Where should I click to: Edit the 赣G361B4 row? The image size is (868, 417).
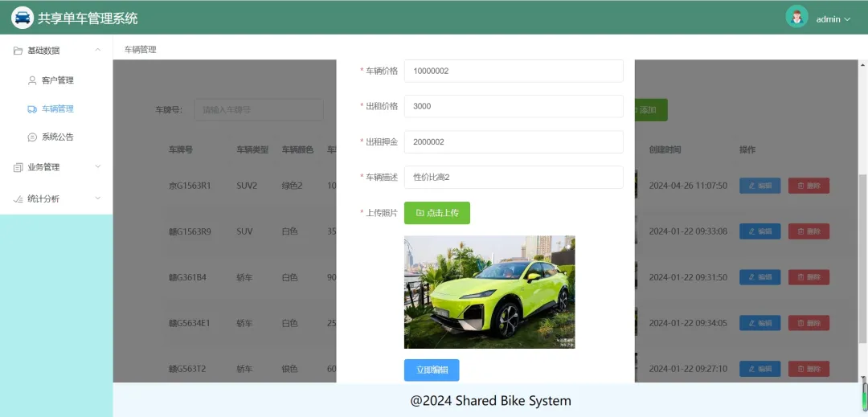pyautogui.click(x=760, y=277)
